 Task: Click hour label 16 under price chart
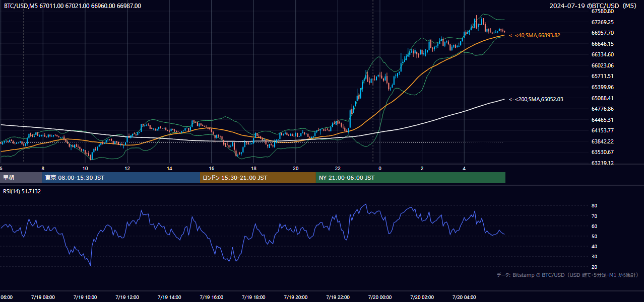pyautogui.click(x=212, y=168)
